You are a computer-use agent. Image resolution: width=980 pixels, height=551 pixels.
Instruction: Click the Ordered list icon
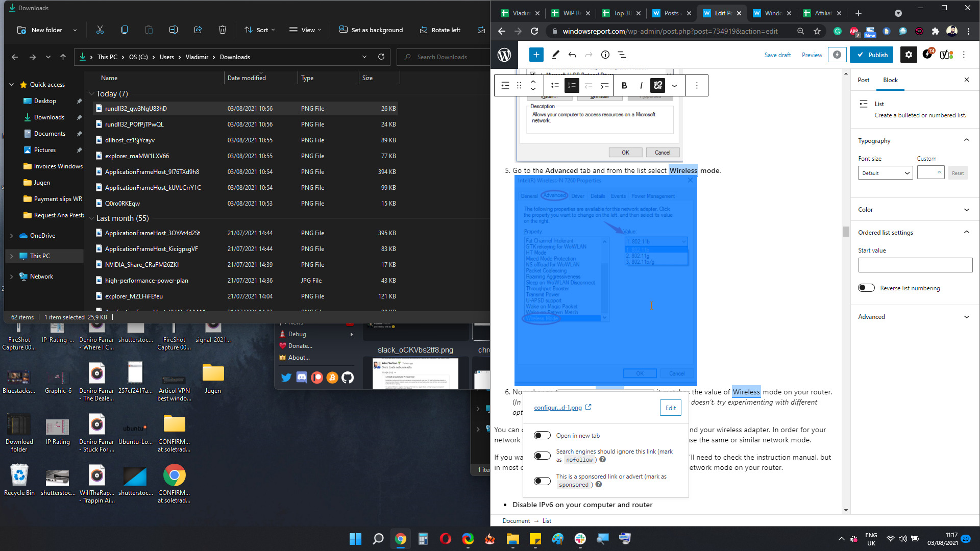(572, 85)
